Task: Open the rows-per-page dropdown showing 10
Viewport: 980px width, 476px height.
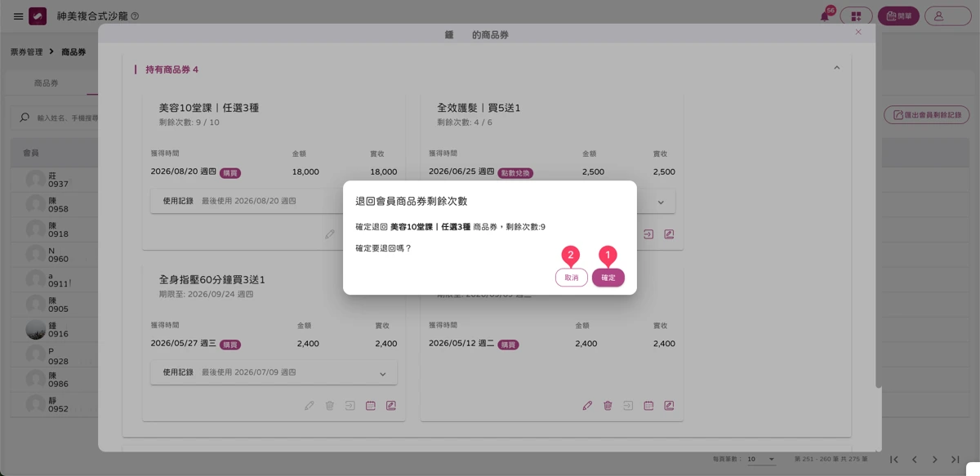Action: click(761, 460)
